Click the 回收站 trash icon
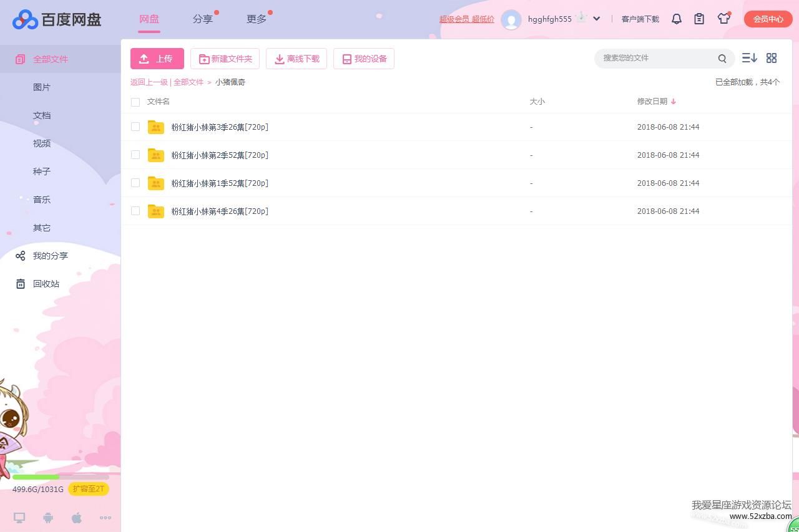This screenshot has height=532, width=799. pos(21,284)
